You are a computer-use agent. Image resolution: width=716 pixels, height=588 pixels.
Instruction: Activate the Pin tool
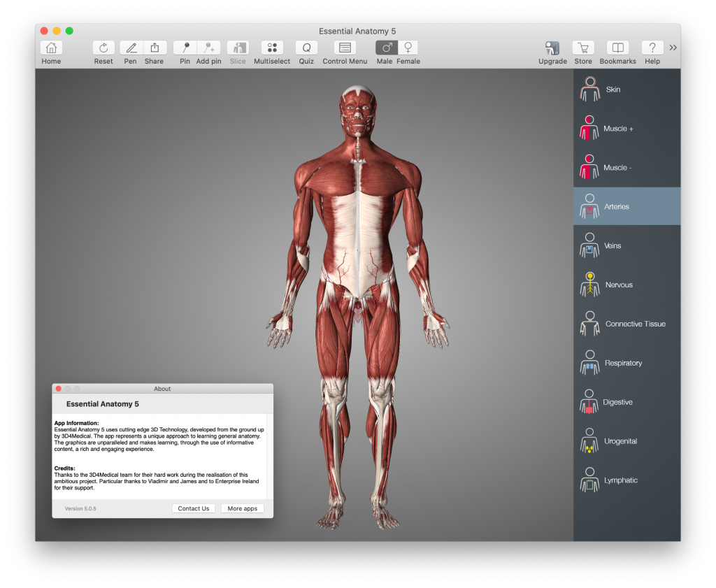(x=185, y=48)
